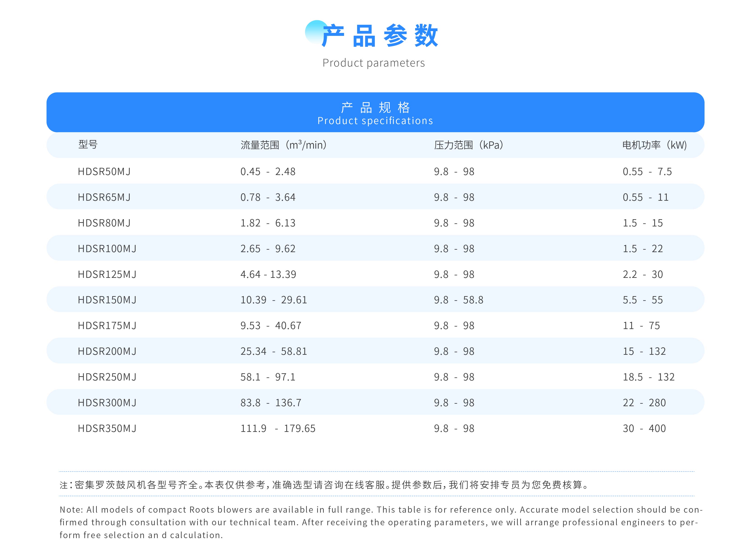The width and height of the screenshot is (751, 560).
Task: Select the 电机功率 (kW) column header
Action: point(654,145)
